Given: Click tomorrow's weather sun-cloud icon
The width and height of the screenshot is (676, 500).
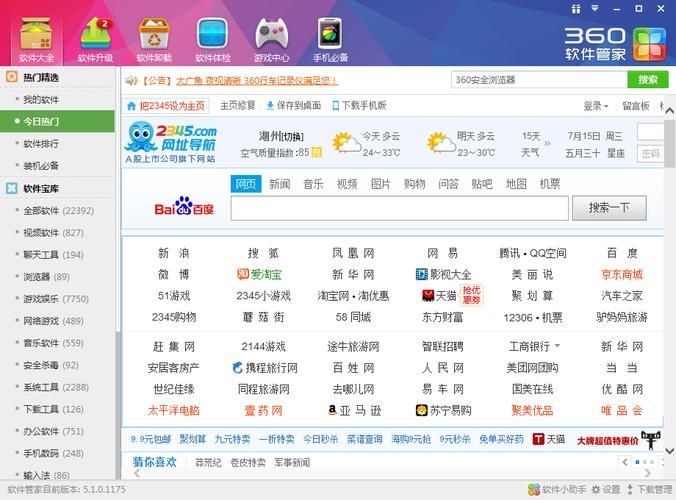Looking at the screenshot, I should click(x=441, y=142).
